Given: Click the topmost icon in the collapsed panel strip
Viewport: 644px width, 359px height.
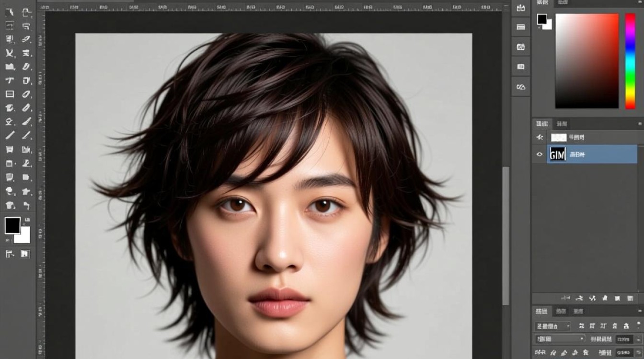Looking at the screenshot, I should pos(521,8).
